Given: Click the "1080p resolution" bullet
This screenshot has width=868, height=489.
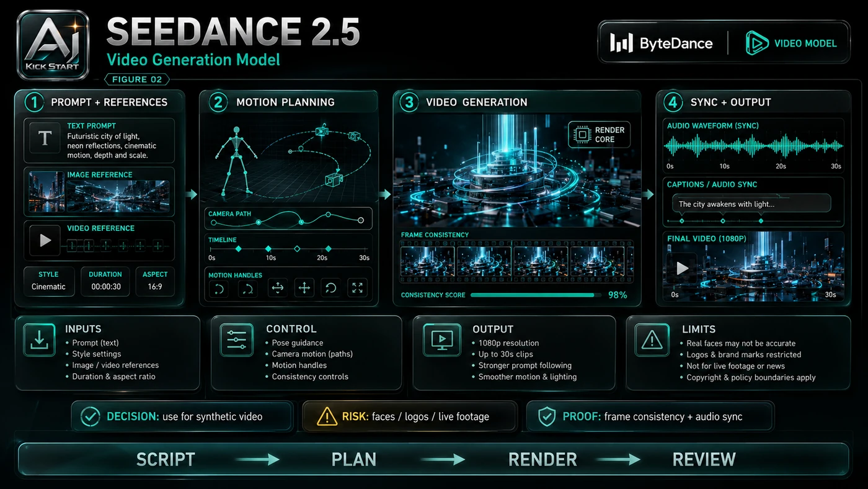Looking at the screenshot, I should point(508,343).
